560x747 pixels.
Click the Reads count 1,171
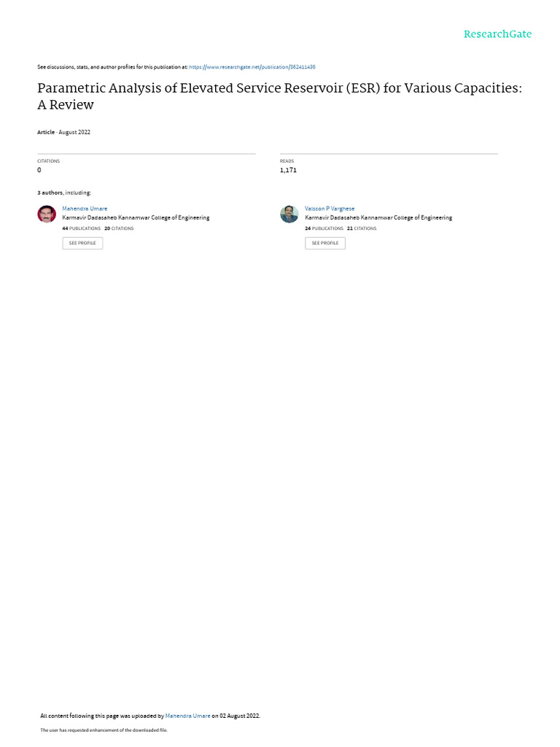point(288,170)
